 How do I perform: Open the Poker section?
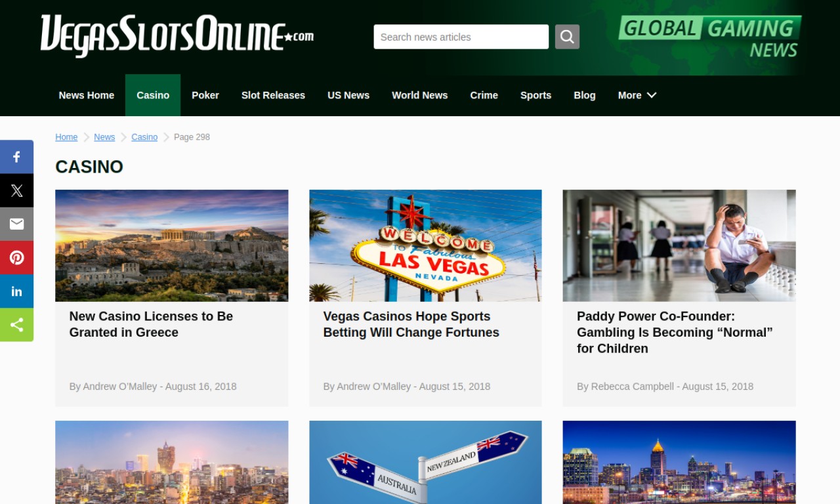(205, 95)
